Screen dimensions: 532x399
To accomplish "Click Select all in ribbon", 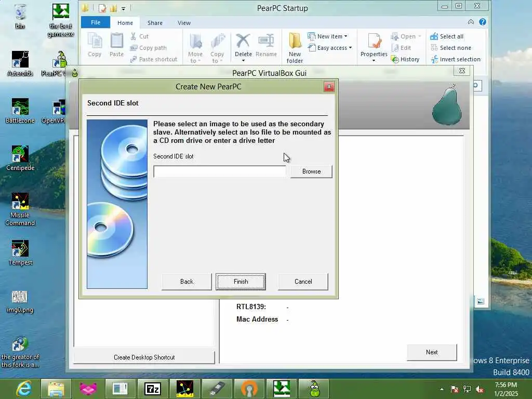I will tap(447, 36).
